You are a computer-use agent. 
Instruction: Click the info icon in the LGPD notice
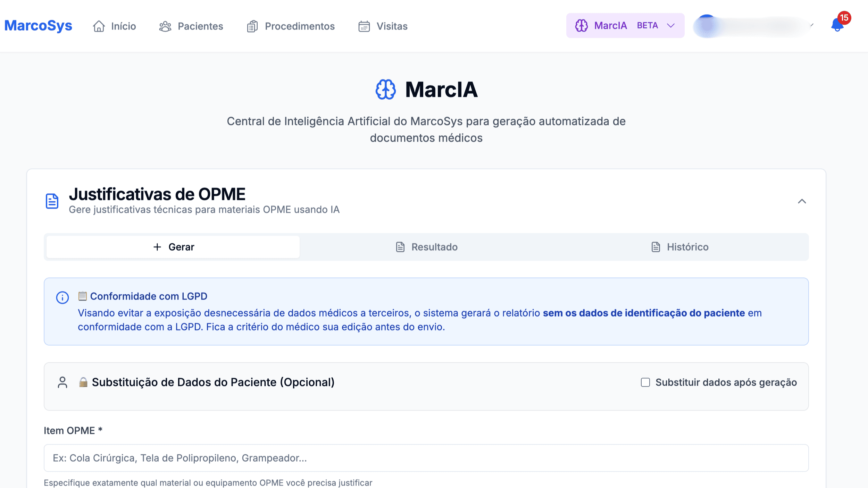coord(62,297)
